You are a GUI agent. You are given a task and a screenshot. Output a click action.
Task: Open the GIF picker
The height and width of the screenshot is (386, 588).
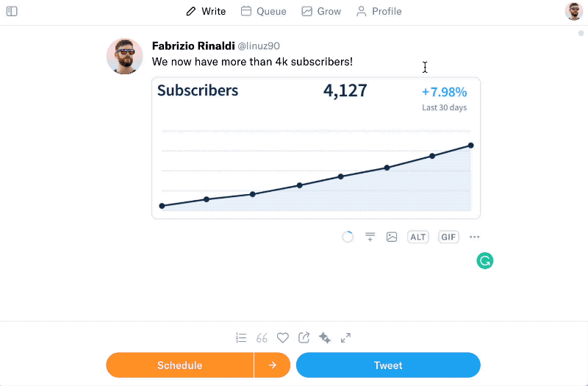(448, 237)
